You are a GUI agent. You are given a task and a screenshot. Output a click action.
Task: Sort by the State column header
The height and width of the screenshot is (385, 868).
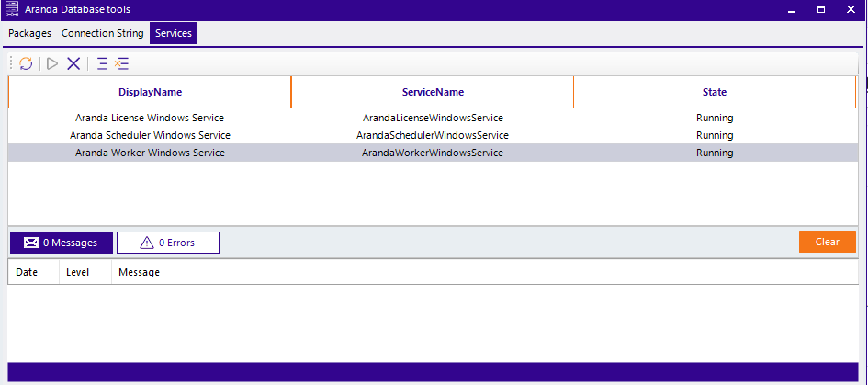715,92
